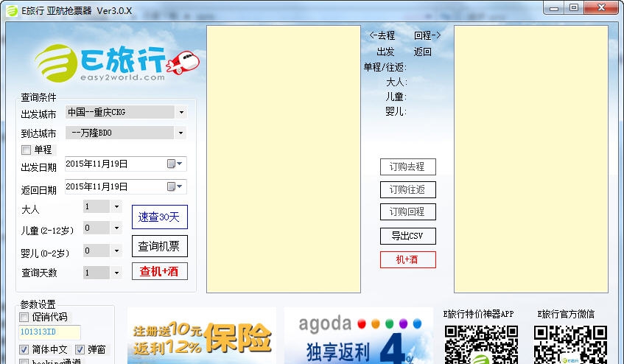Open calendar icon for 出发日期
This screenshot has width=624, height=364.
click(175, 164)
